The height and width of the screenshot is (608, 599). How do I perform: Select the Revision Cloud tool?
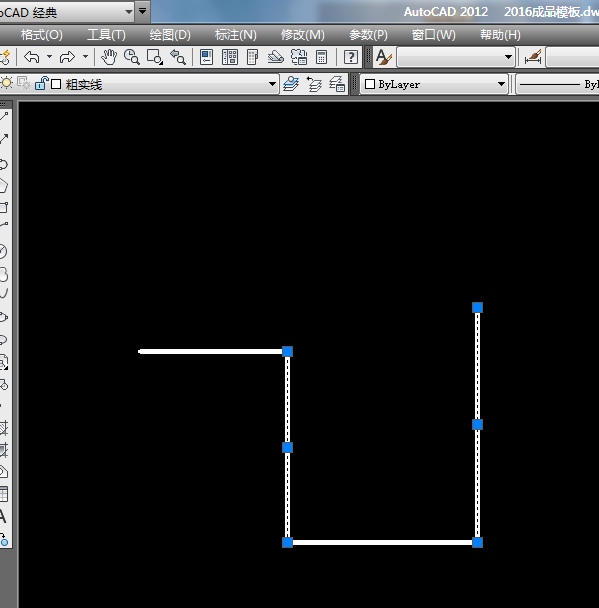[x=4, y=274]
